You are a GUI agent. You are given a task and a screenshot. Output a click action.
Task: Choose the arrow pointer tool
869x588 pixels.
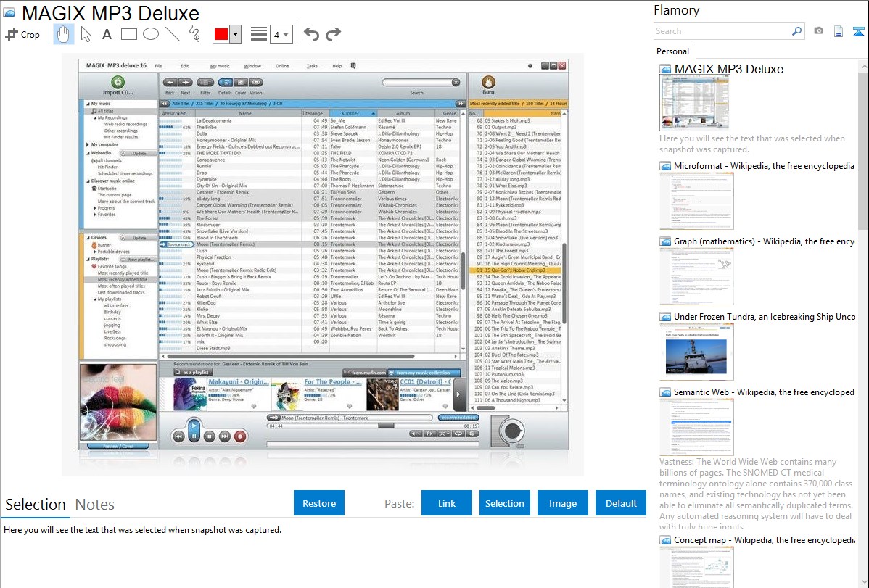click(x=86, y=34)
